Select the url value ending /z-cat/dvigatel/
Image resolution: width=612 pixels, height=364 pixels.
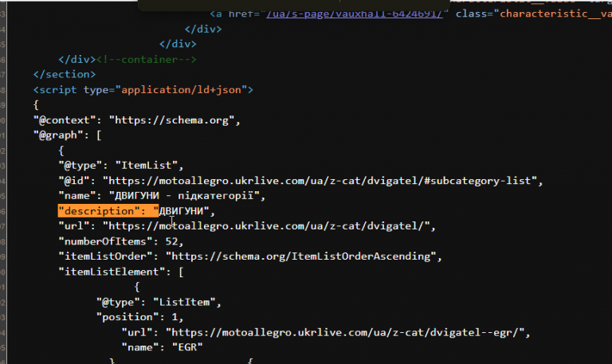pyautogui.click(x=266, y=226)
